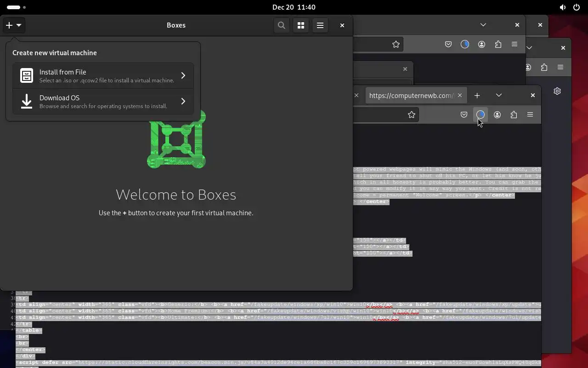The image size is (588, 368).
Task: Open the Activities overview in top bar
Action: pos(17,7)
